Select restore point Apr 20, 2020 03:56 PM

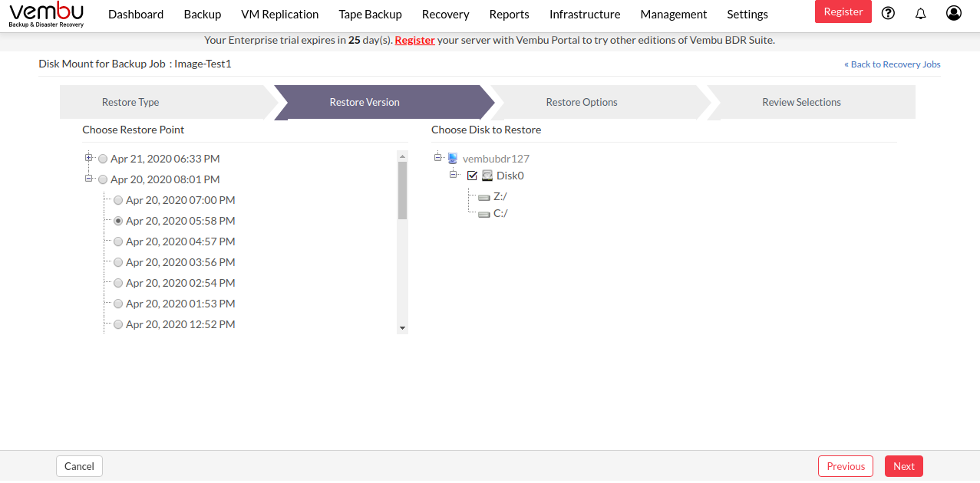tap(118, 262)
